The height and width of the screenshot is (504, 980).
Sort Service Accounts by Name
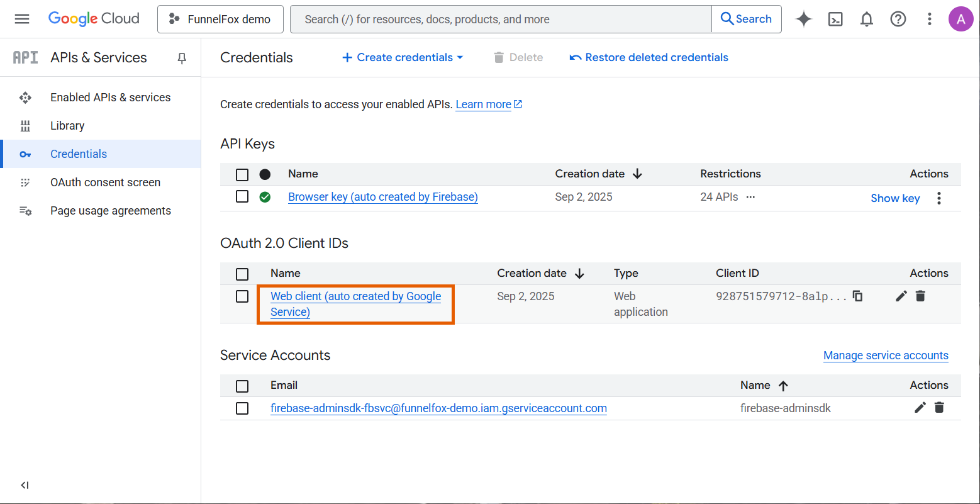click(764, 385)
